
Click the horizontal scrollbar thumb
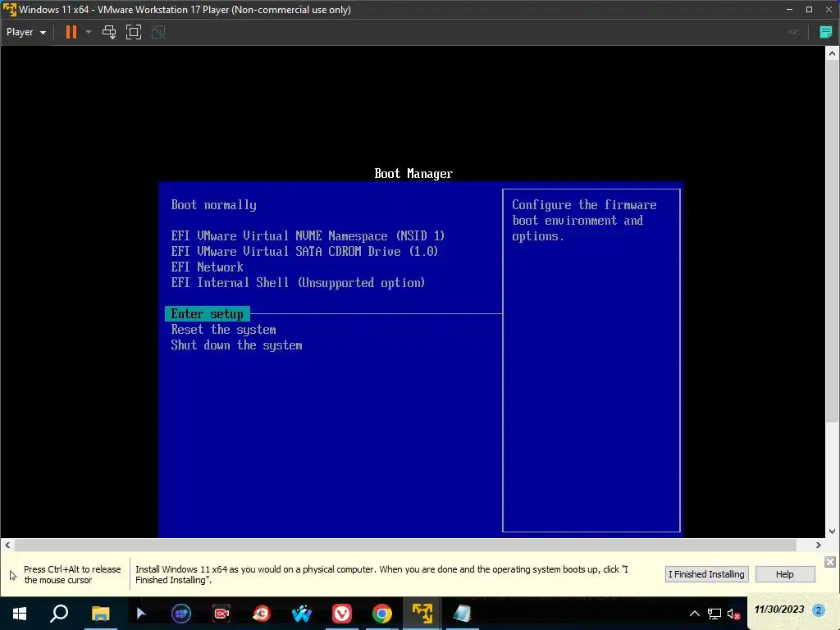405,545
